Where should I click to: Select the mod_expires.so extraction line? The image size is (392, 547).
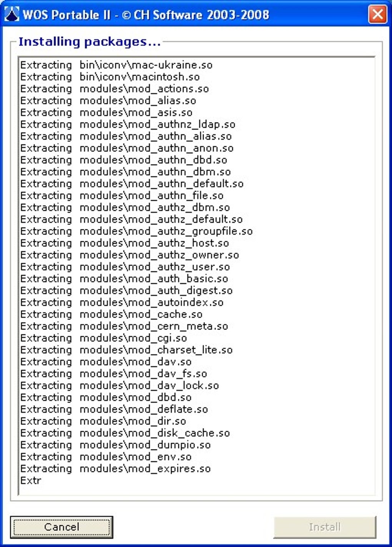[116, 469]
